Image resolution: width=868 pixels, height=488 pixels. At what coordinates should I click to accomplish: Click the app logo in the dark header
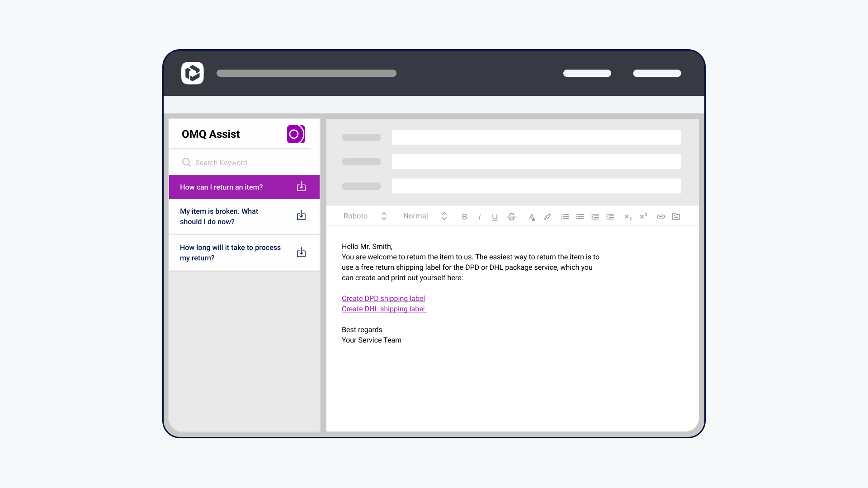193,73
